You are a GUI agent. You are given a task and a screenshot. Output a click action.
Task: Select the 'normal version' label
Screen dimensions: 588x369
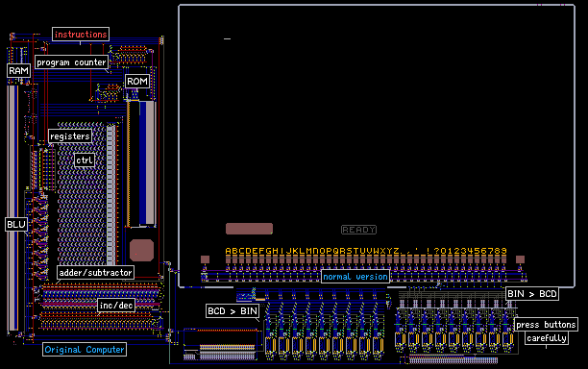[x=355, y=277]
